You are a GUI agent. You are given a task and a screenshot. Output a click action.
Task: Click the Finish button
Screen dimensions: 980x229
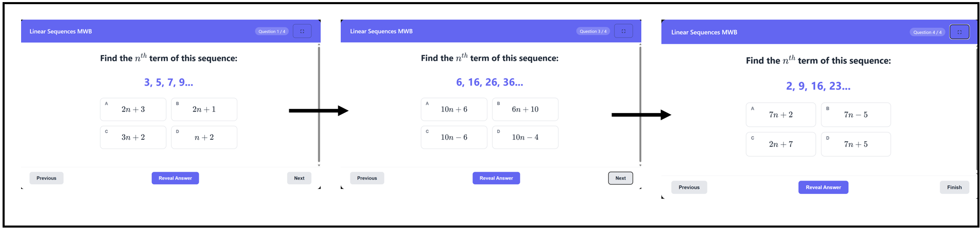pyautogui.click(x=954, y=187)
